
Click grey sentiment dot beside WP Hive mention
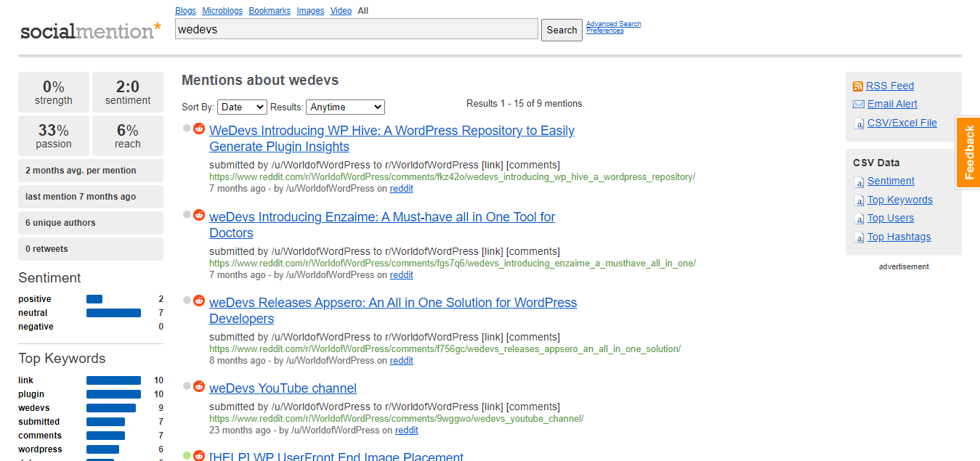[187, 128]
